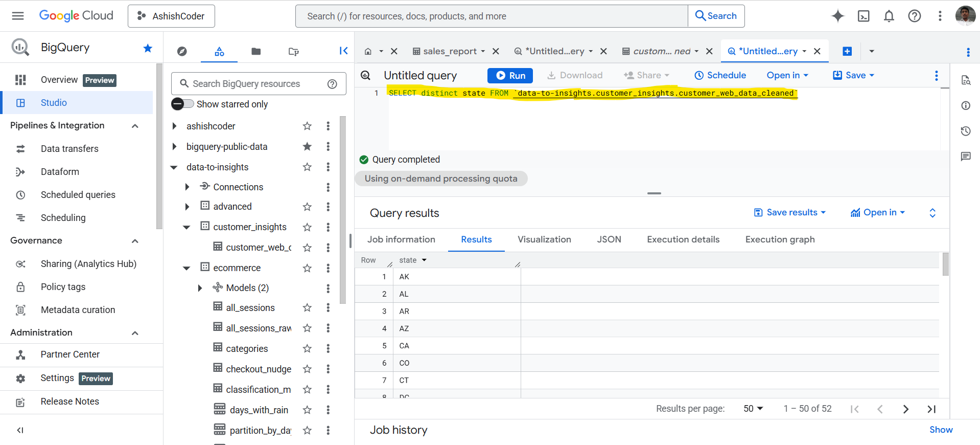Switch to the Visualization tab
This screenshot has width=980, height=445.
point(544,239)
